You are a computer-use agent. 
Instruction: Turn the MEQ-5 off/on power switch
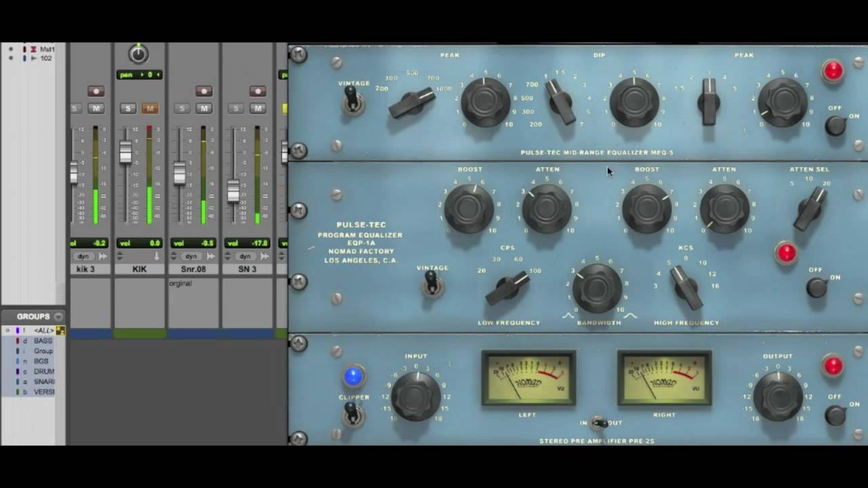835,125
